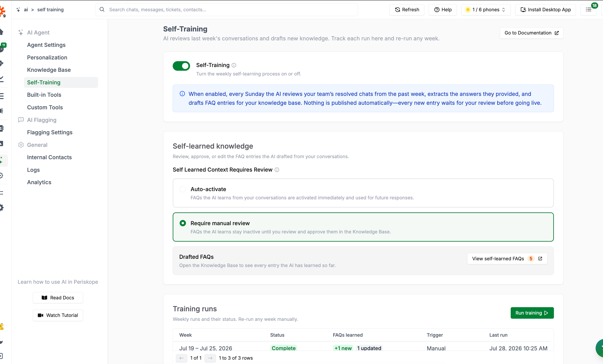The image size is (603, 364).
Task: Click previous page arrow in training runs
Action: (182, 358)
